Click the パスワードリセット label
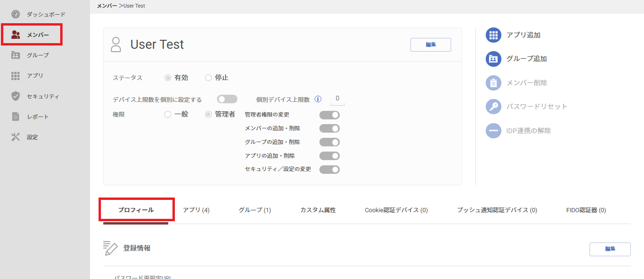Image resolution: width=644 pixels, height=279 pixels. [x=537, y=107]
